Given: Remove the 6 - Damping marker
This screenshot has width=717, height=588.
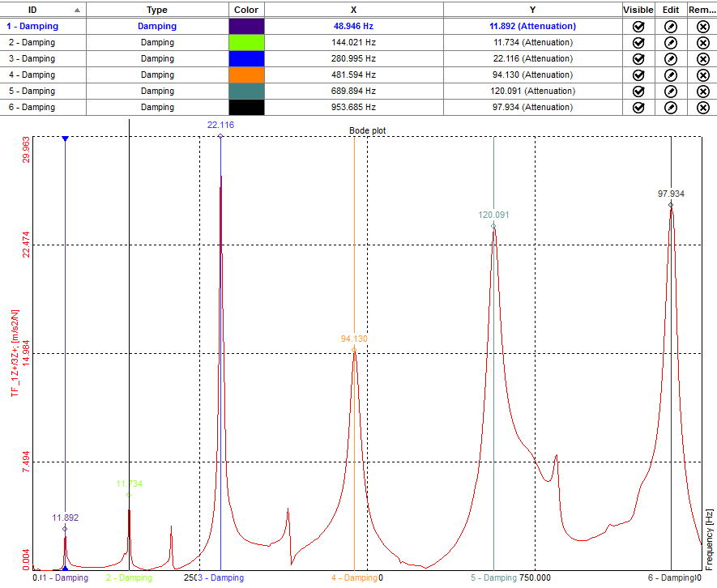Looking at the screenshot, I should click(x=703, y=108).
